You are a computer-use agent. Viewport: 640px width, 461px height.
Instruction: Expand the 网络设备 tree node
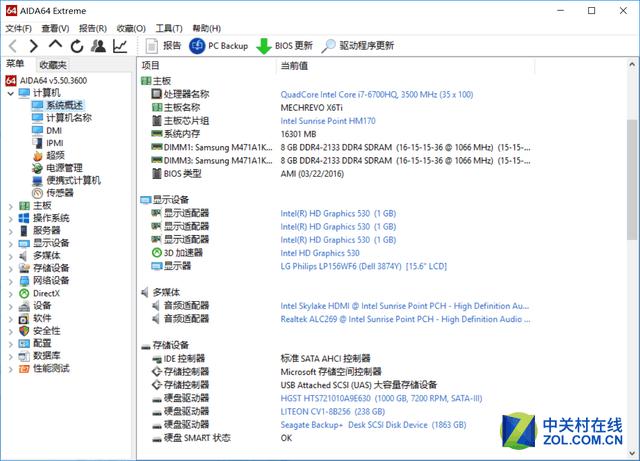(11, 282)
